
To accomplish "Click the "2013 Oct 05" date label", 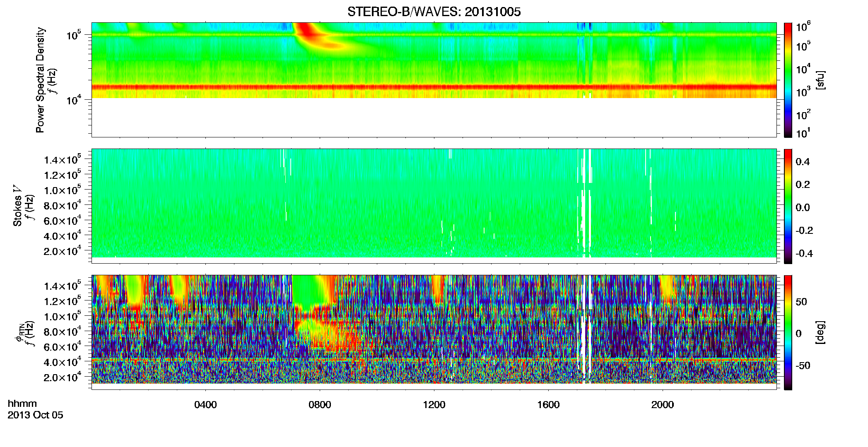I will click(x=35, y=415).
